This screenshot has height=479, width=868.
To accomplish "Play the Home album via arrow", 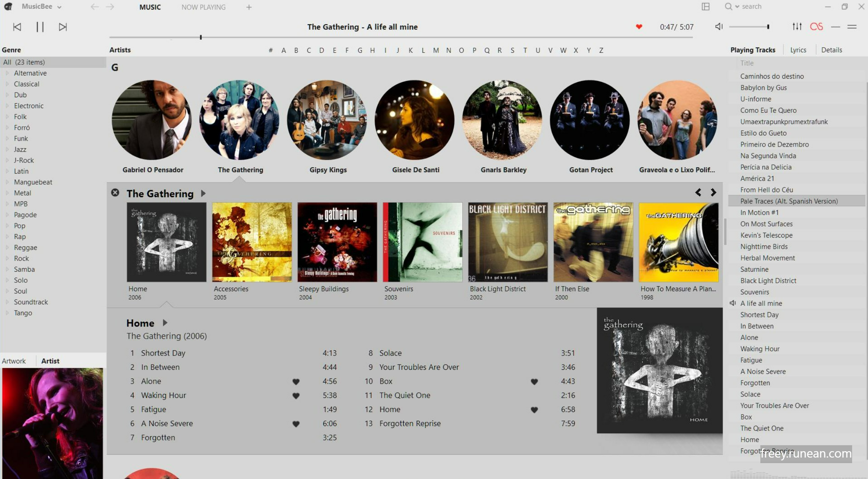I will pyautogui.click(x=165, y=323).
